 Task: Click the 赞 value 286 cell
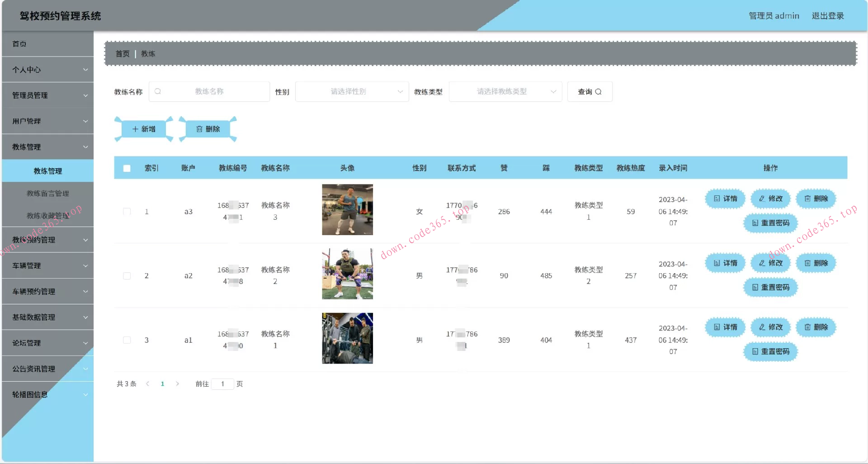click(504, 212)
